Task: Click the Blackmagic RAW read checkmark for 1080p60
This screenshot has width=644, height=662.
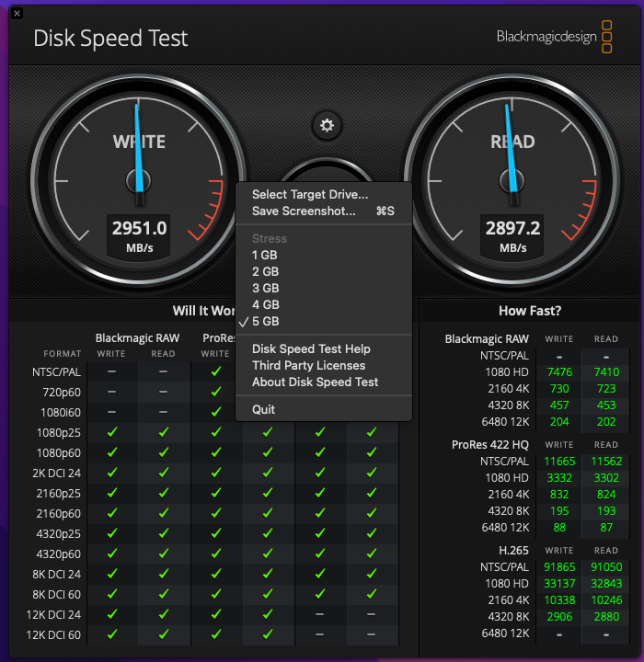Action: 164,452
